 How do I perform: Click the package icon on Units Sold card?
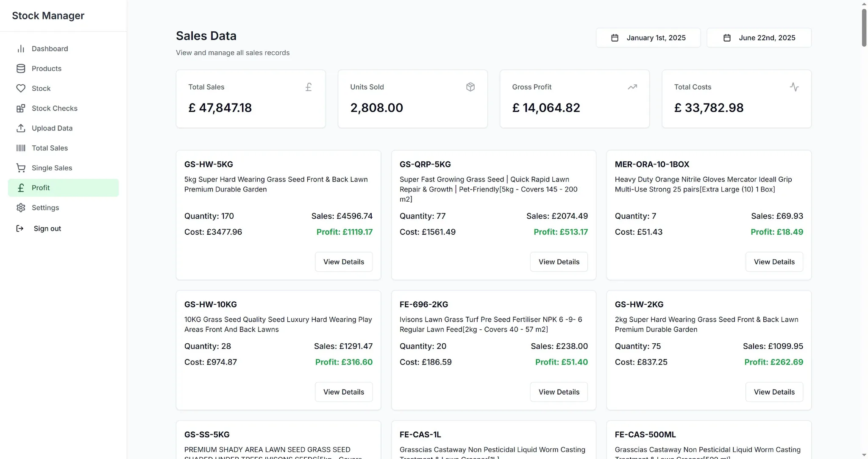[470, 87]
